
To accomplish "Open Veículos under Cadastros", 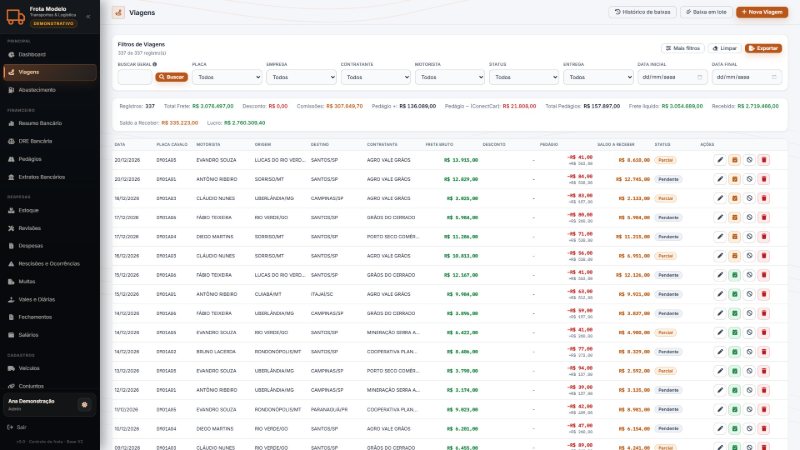I will [49, 368].
